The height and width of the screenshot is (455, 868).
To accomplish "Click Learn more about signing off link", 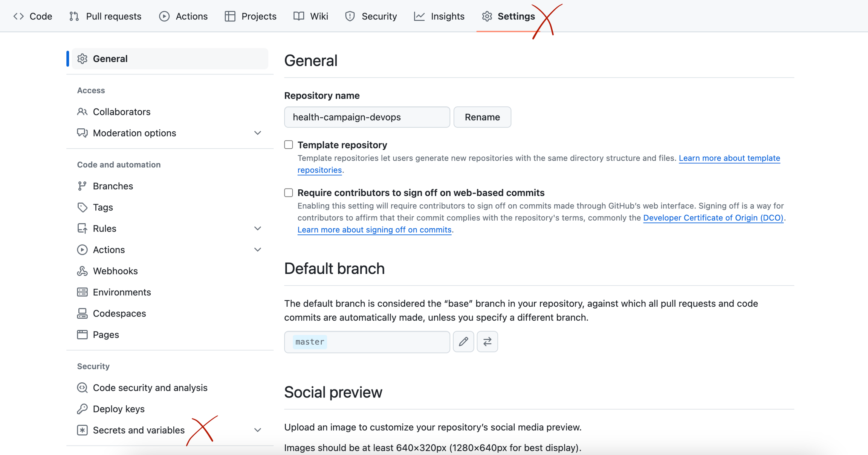I will click(x=374, y=230).
